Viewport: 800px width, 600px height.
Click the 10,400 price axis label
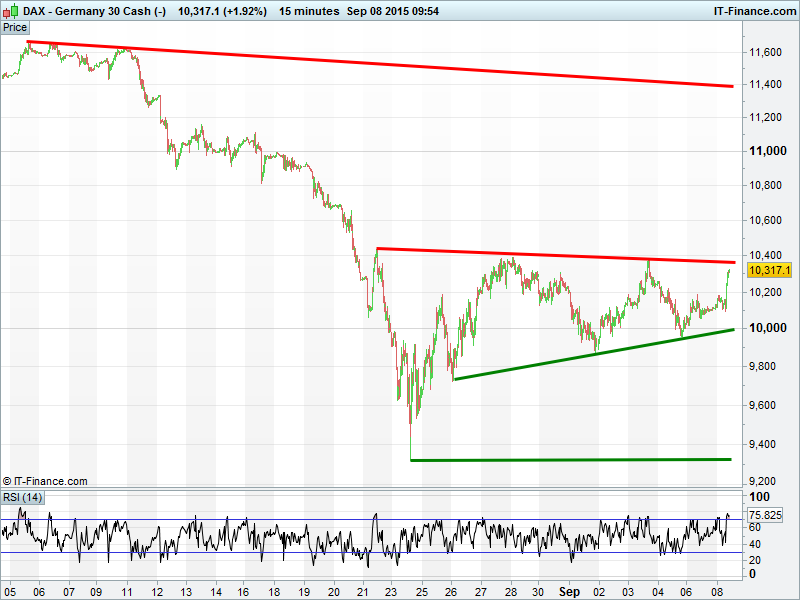pyautogui.click(x=765, y=255)
